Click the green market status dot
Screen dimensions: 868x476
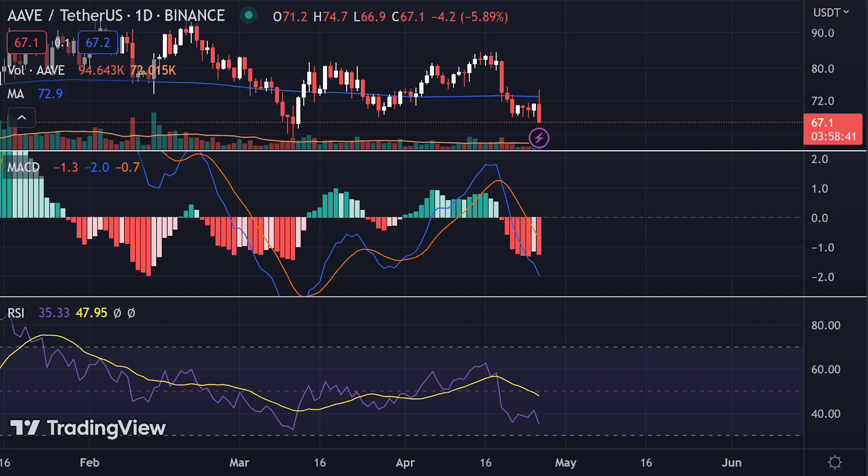[248, 16]
